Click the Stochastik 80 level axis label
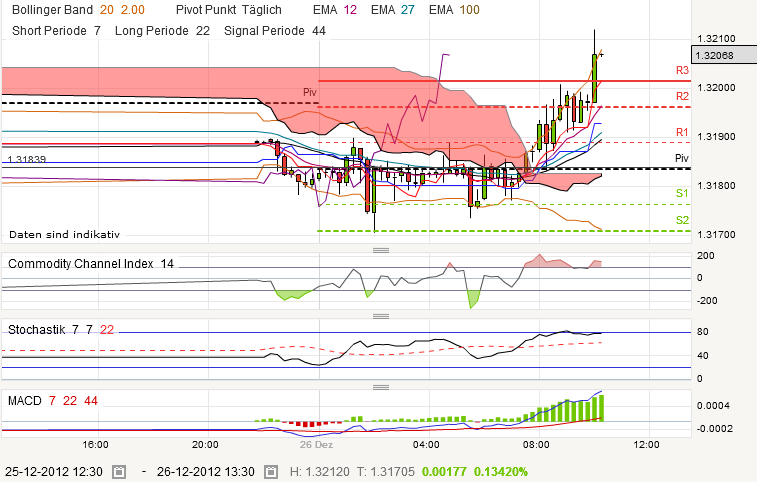Viewport: 757px width, 482px height. tap(702, 332)
